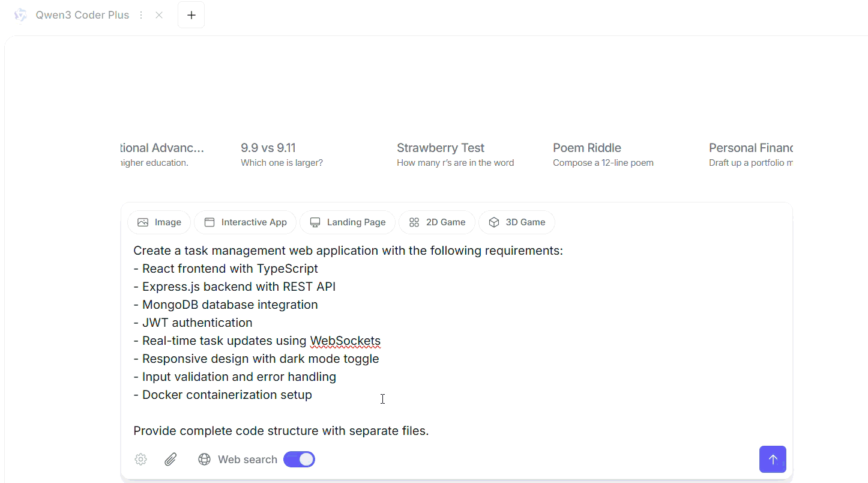Open new chat tab with plus icon

click(x=191, y=15)
